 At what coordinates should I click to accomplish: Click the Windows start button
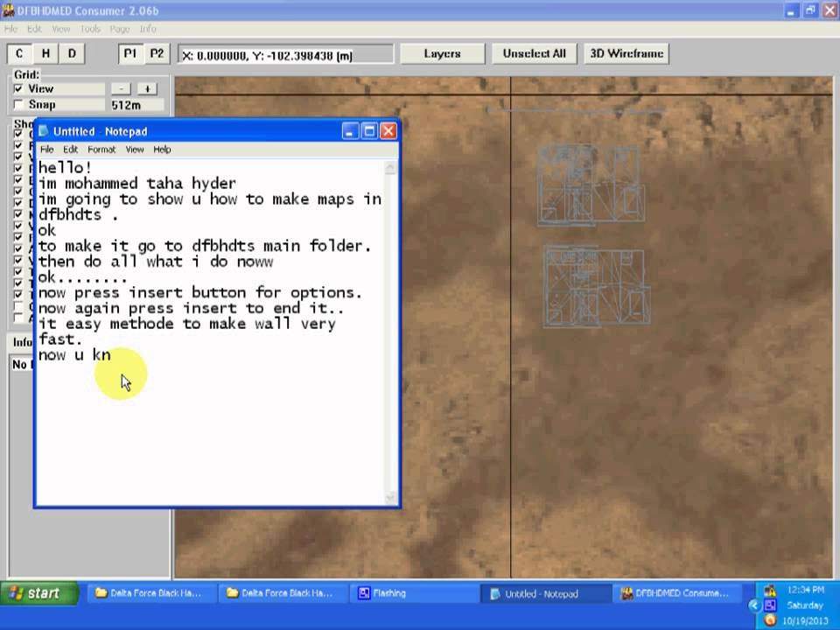39,593
